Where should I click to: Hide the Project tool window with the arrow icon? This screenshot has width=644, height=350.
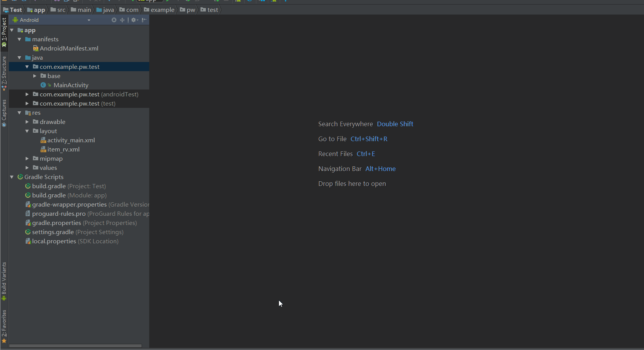144,20
